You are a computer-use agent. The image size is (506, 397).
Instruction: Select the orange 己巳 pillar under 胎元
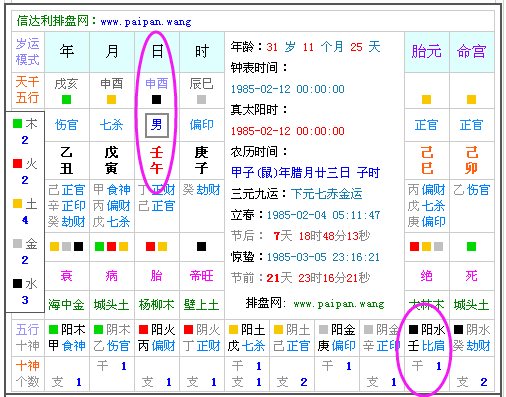click(x=427, y=160)
